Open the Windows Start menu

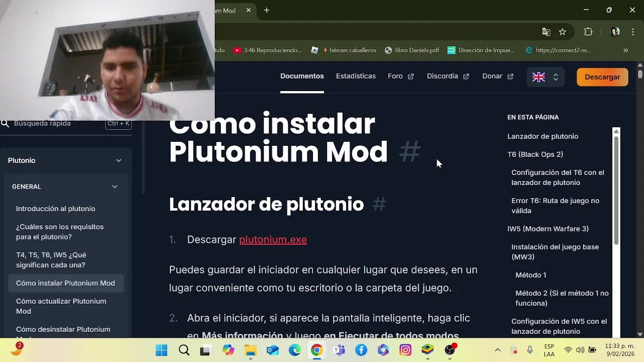(x=161, y=350)
